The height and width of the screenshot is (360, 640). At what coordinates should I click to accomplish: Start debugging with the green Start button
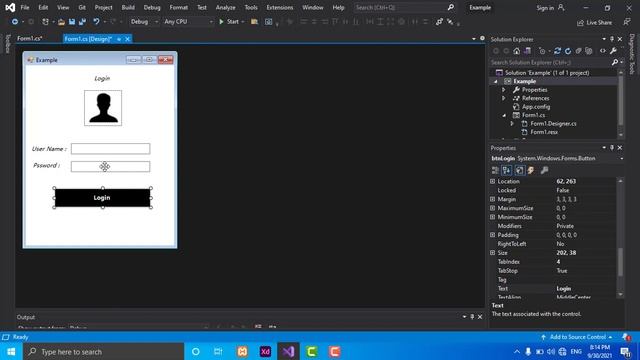229,22
